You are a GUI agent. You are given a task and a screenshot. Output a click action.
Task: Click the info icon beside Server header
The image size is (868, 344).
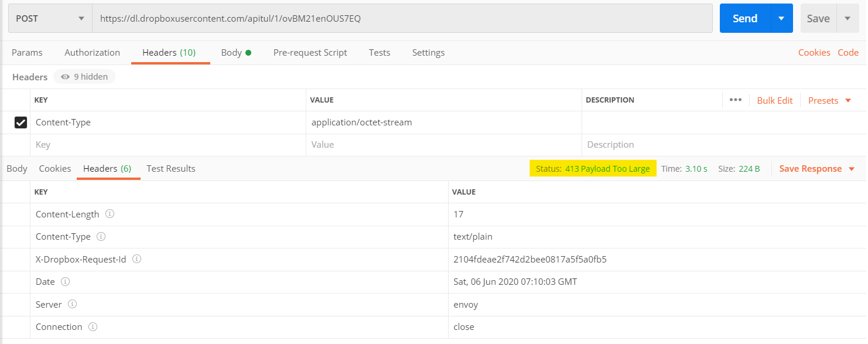(x=72, y=304)
